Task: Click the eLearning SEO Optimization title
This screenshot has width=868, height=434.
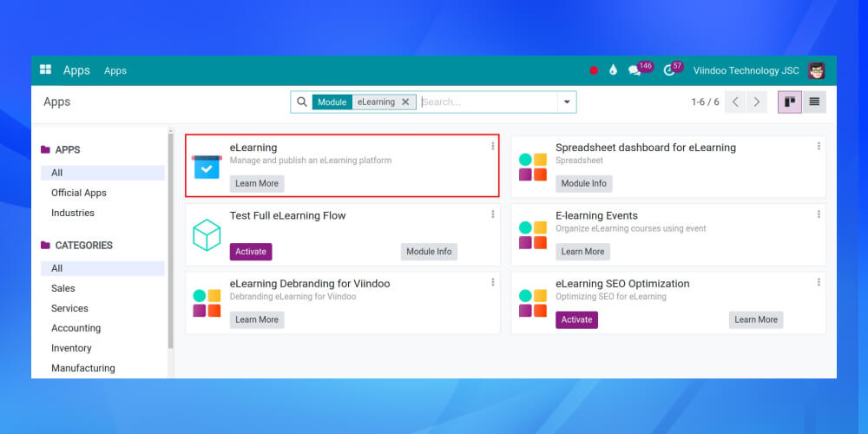Action: (622, 284)
